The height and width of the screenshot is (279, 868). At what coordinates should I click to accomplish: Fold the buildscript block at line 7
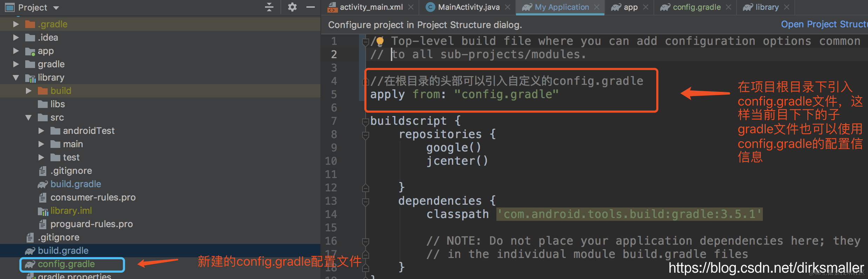365,121
